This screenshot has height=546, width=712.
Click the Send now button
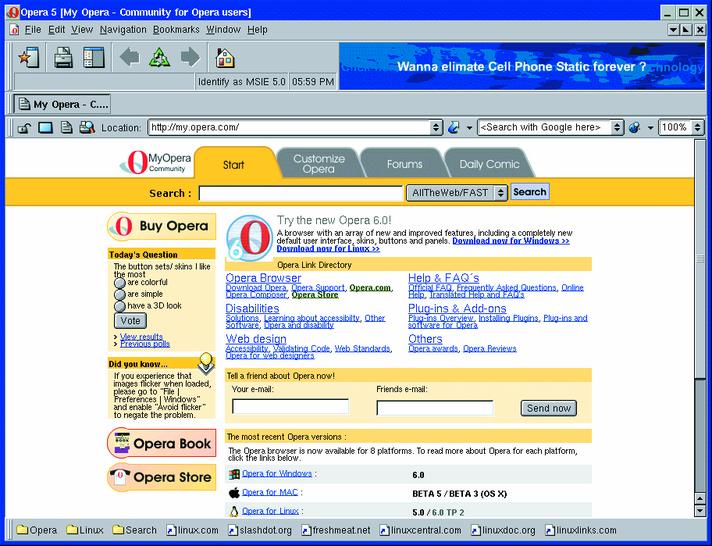coord(549,408)
